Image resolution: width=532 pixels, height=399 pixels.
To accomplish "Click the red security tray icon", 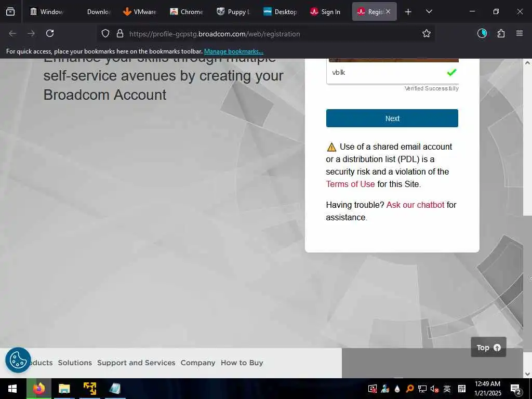I will 373,389.
